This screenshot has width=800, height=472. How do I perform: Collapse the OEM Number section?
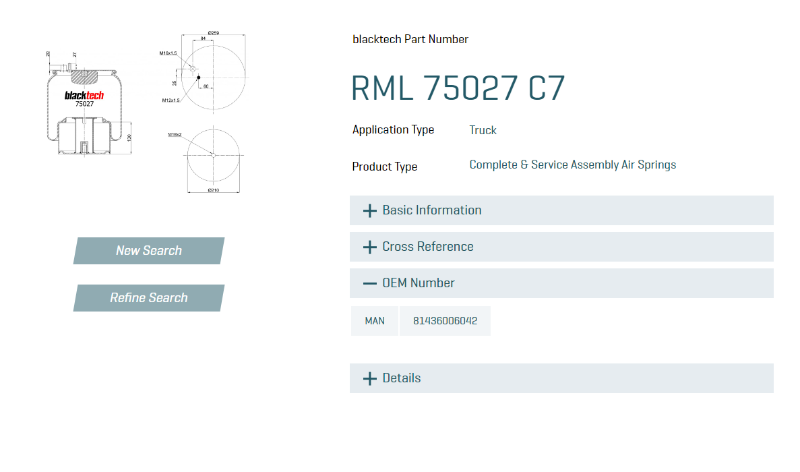(x=562, y=283)
